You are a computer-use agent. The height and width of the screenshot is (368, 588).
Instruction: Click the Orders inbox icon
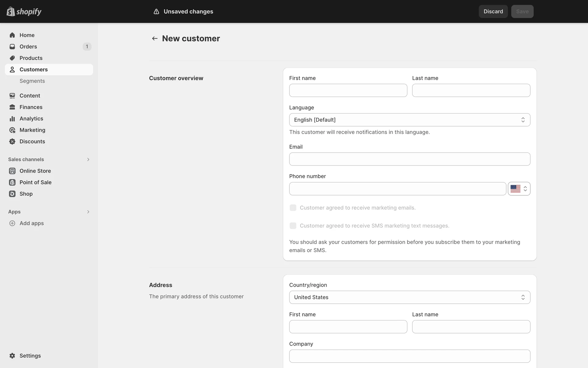pos(12,47)
